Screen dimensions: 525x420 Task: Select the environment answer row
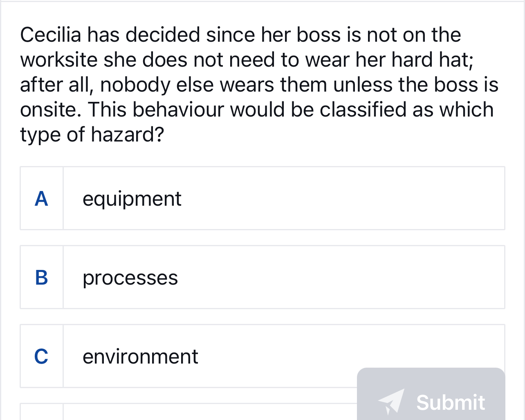click(204, 356)
